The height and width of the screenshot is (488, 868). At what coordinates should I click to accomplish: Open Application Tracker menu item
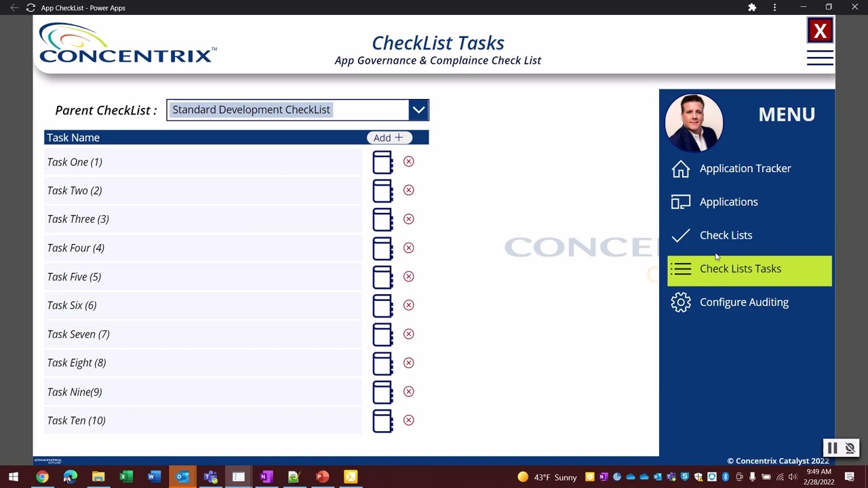(745, 169)
